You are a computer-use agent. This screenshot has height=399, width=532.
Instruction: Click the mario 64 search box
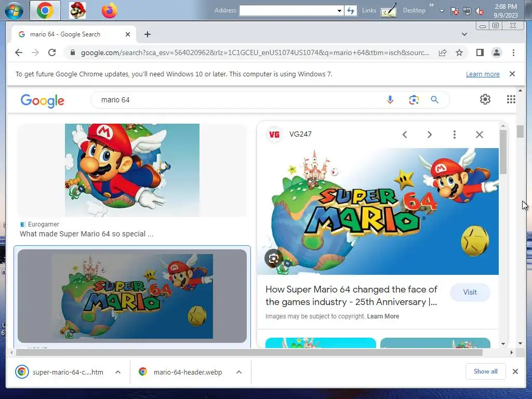tap(237, 100)
